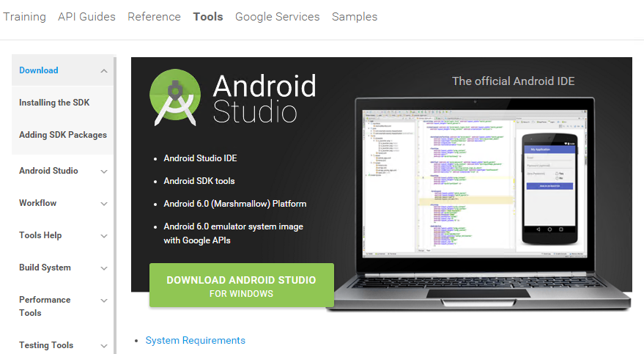Open Adding SDK Packages page

(63, 135)
